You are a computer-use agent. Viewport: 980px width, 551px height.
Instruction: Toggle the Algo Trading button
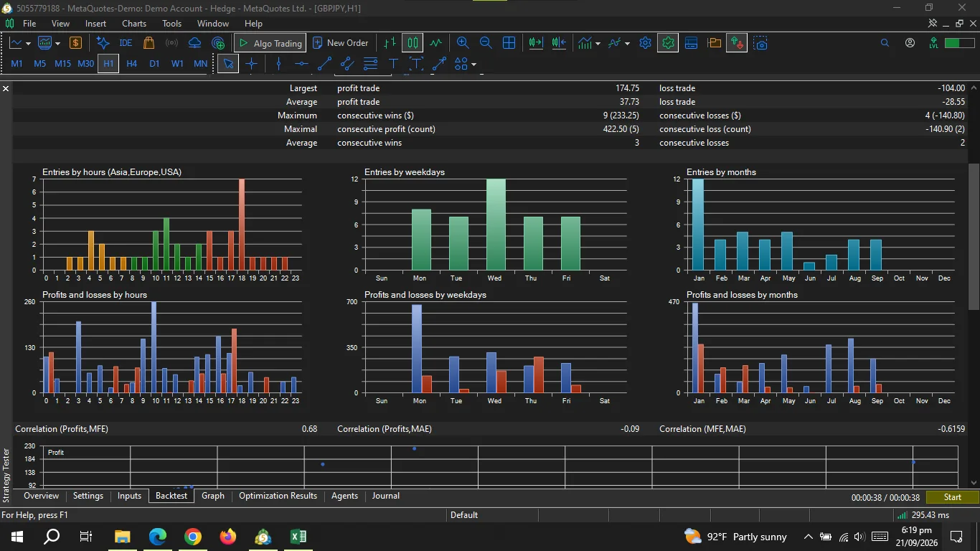click(x=270, y=43)
